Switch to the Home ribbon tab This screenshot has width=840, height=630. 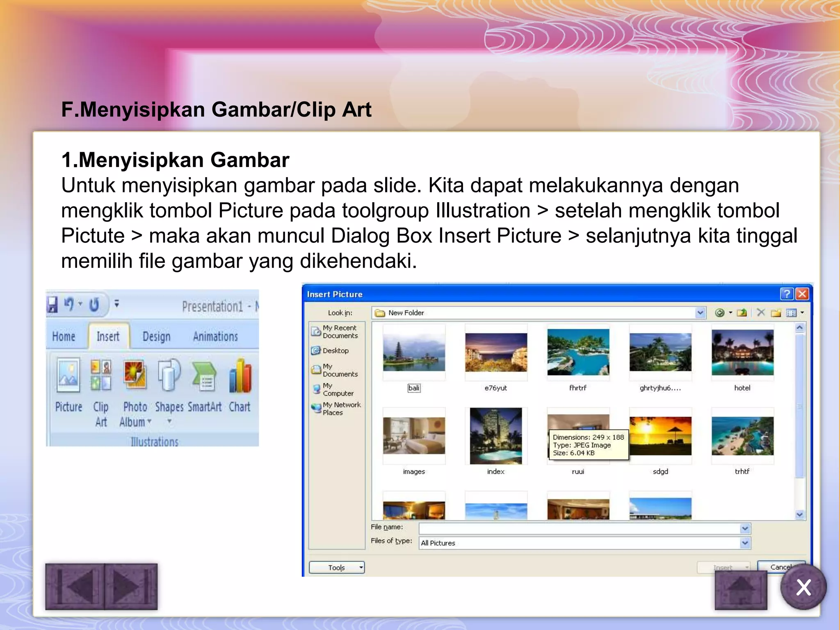tap(64, 337)
